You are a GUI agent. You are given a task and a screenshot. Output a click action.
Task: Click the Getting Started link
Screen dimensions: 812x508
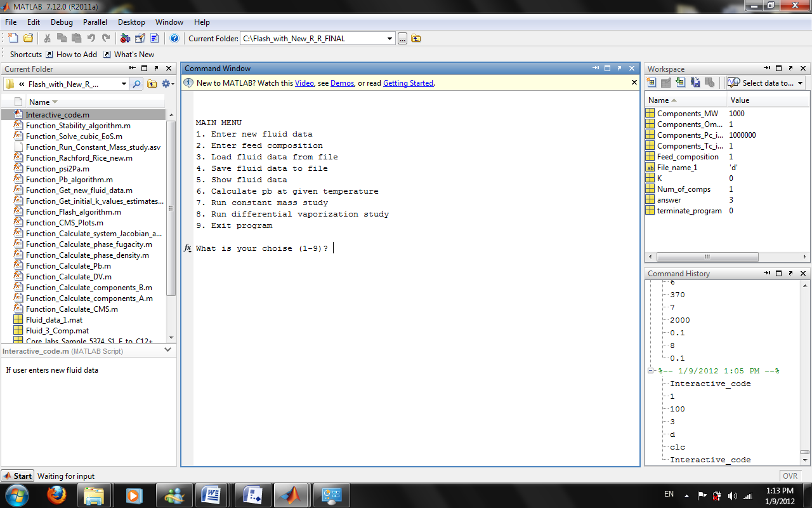(x=408, y=83)
